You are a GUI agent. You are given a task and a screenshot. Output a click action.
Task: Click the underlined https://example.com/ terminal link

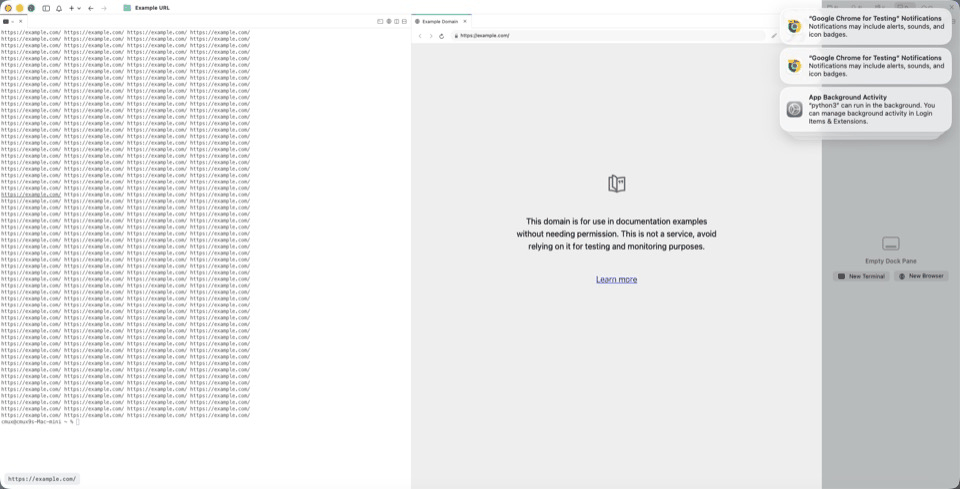point(31,195)
